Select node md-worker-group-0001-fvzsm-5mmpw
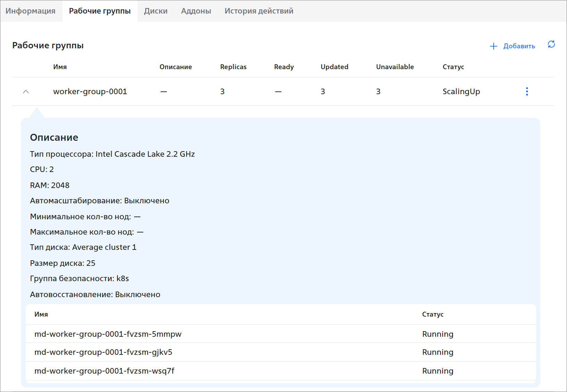 coord(108,334)
